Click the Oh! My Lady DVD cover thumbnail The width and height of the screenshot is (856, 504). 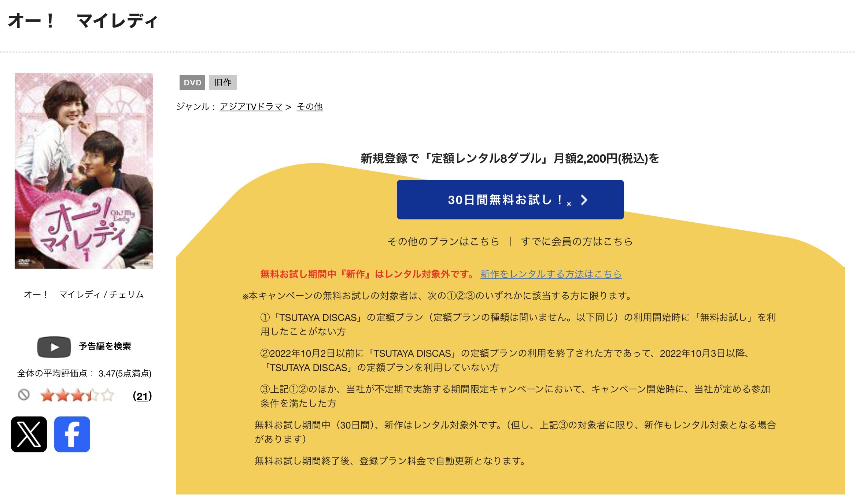click(84, 171)
